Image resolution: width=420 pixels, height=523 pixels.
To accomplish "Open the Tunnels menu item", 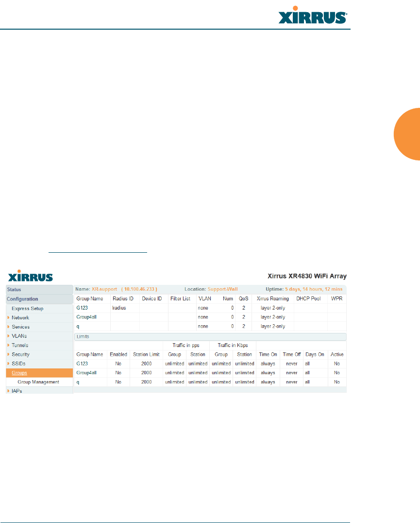I will (20, 345).
